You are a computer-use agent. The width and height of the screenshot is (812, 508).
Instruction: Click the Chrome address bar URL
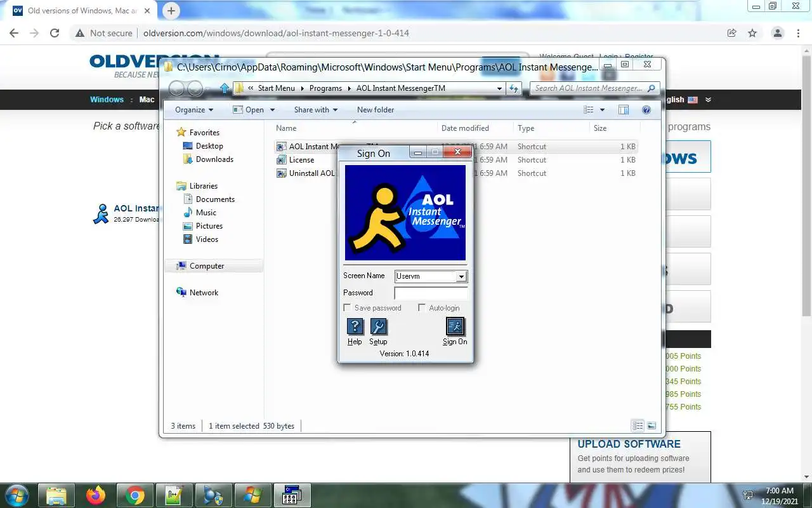[276, 33]
